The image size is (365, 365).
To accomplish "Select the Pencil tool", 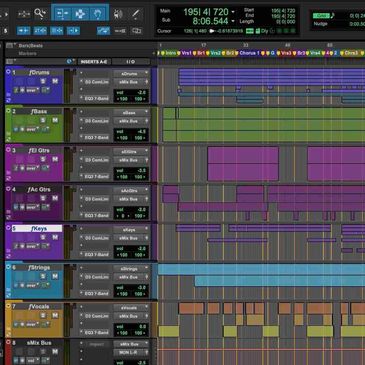I will (135, 14).
